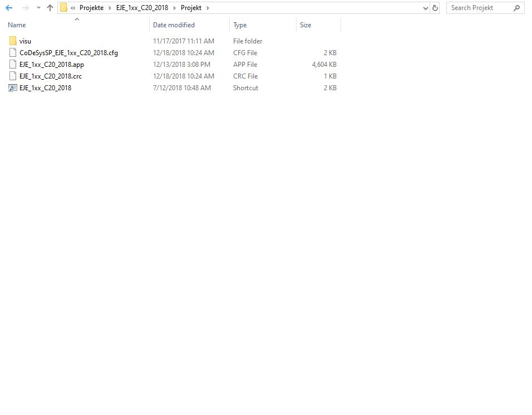Focus the Search Projekt field
Viewport: 532px width, 415px height.
pyautogui.click(x=485, y=8)
